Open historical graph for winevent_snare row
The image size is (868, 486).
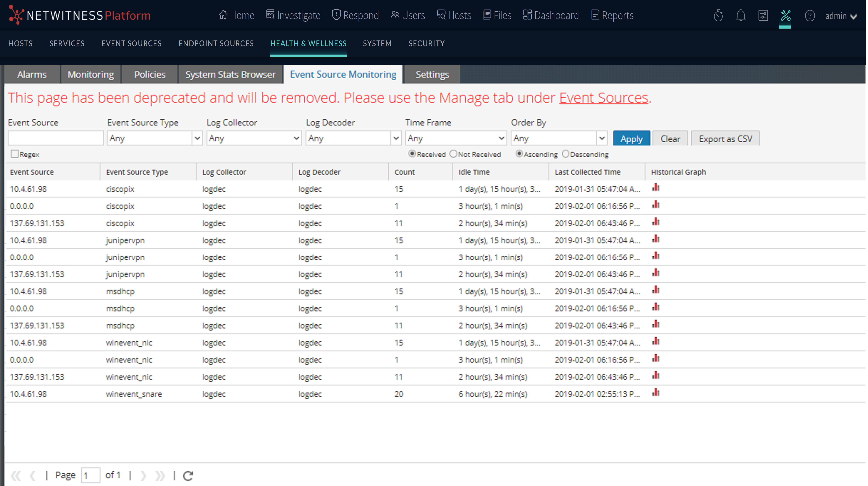(x=656, y=393)
